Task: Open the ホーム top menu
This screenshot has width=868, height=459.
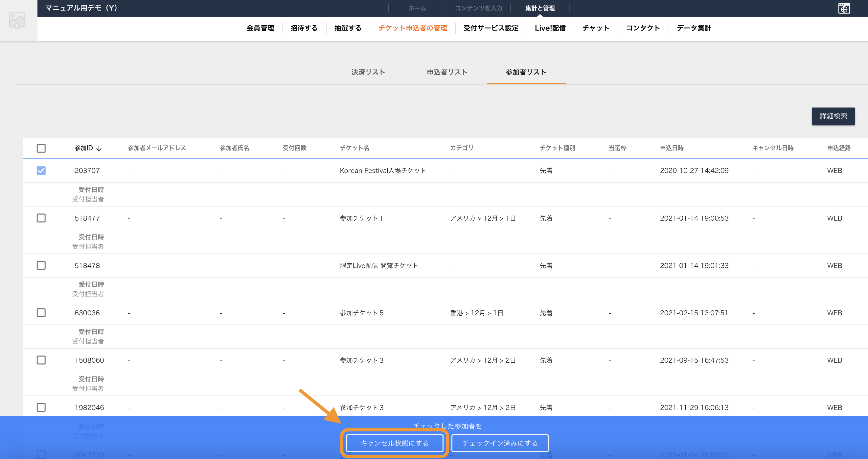Action: click(x=417, y=8)
